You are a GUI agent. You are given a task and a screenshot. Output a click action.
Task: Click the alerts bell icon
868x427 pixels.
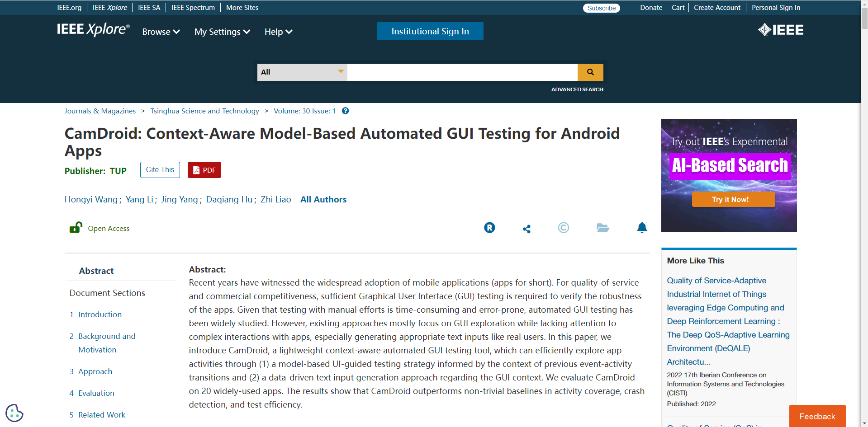[642, 228]
